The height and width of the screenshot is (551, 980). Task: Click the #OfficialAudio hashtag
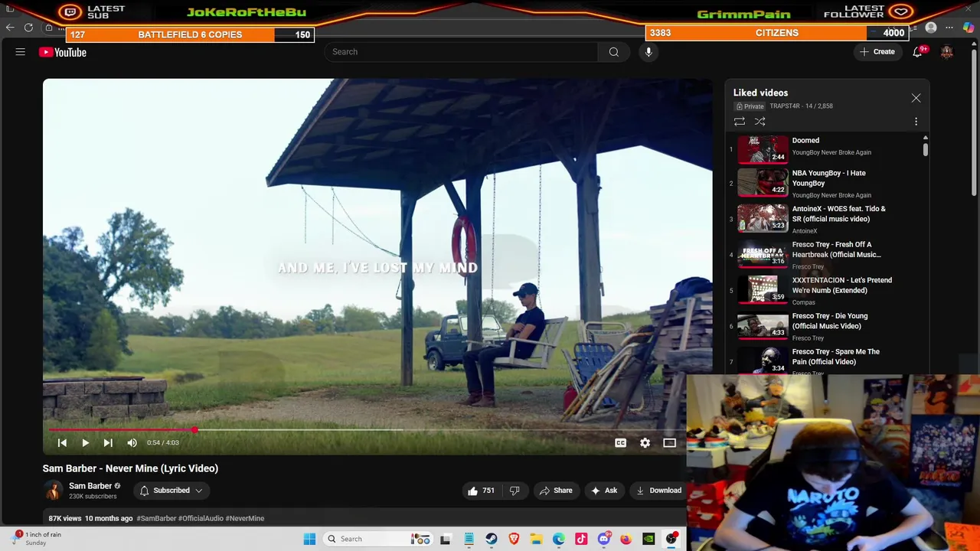[x=201, y=518]
